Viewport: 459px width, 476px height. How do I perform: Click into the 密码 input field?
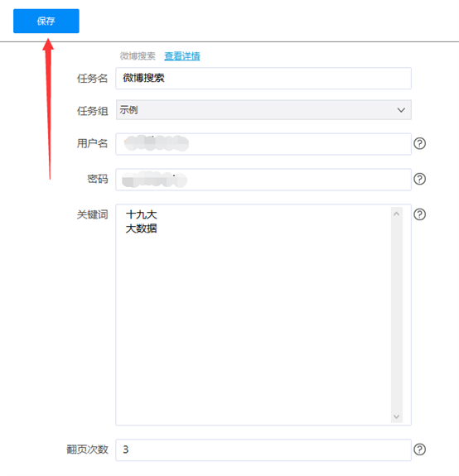click(x=263, y=180)
